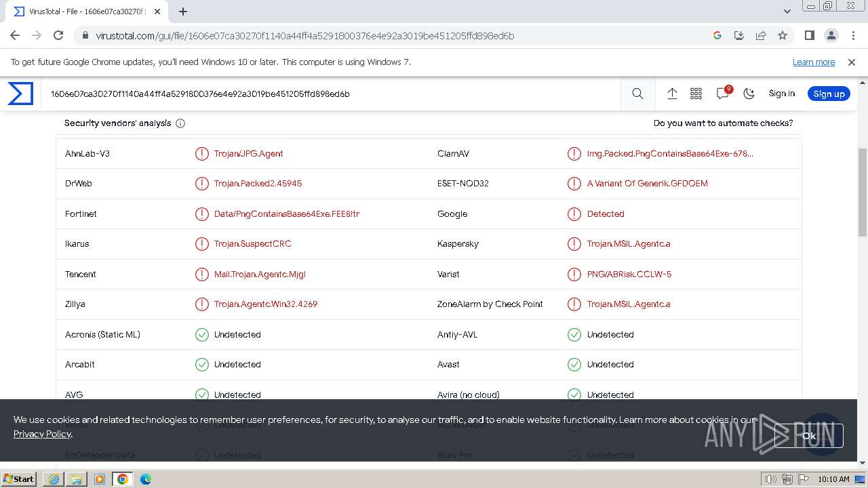Click 'ZoneAlarm by Check Point' vendor name

(490, 304)
